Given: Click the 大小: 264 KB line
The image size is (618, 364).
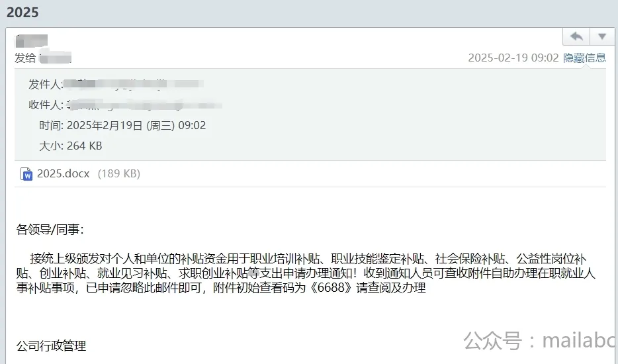Looking at the screenshot, I should coord(70,146).
